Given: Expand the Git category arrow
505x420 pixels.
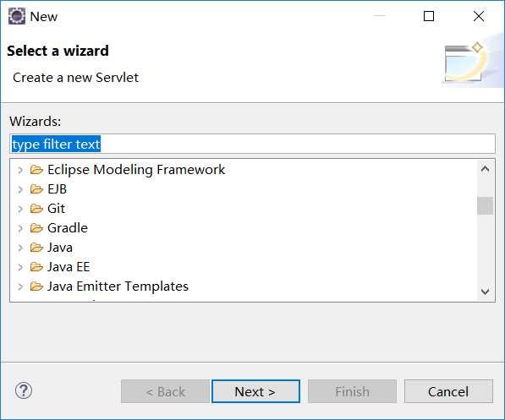Looking at the screenshot, I should [20, 209].
